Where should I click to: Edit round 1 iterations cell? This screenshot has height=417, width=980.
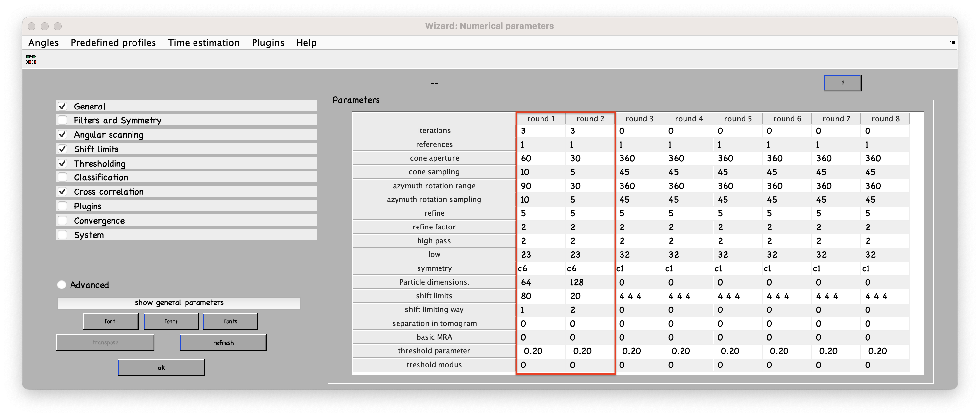pos(541,131)
